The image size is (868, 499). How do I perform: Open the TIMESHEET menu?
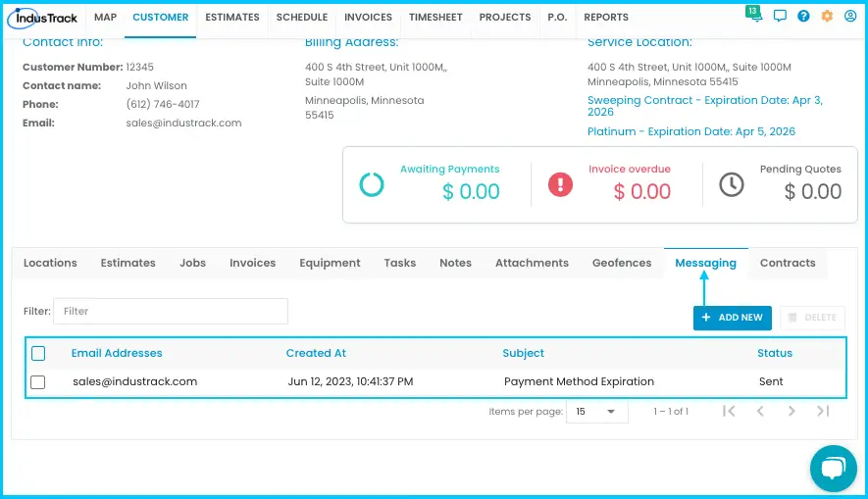435,17
